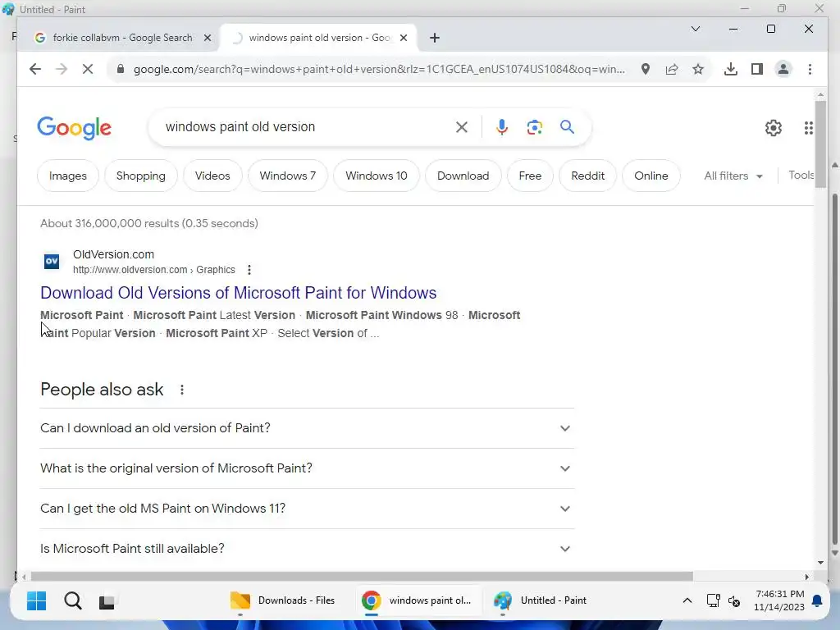Open the Google apps grid
840x630 pixels.
tap(808, 127)
